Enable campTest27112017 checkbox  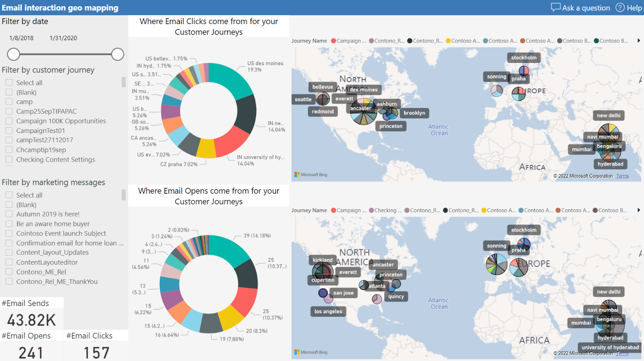coord(9,140)
